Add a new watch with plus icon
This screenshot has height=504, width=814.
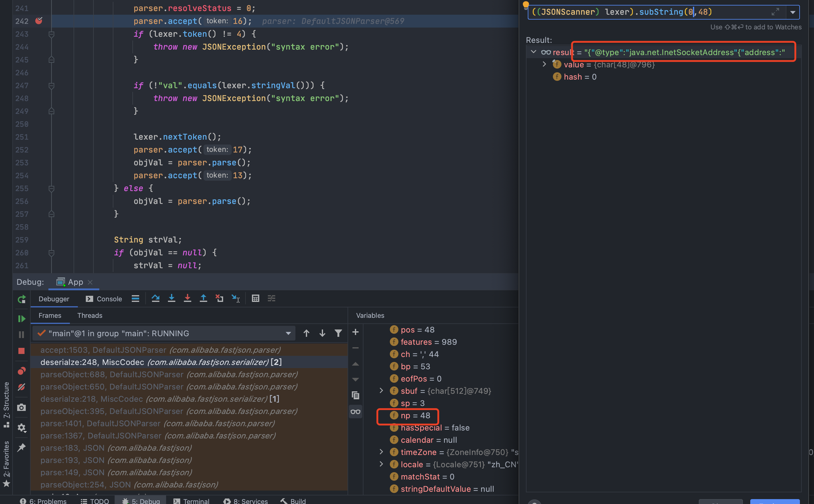pos(356,332)
